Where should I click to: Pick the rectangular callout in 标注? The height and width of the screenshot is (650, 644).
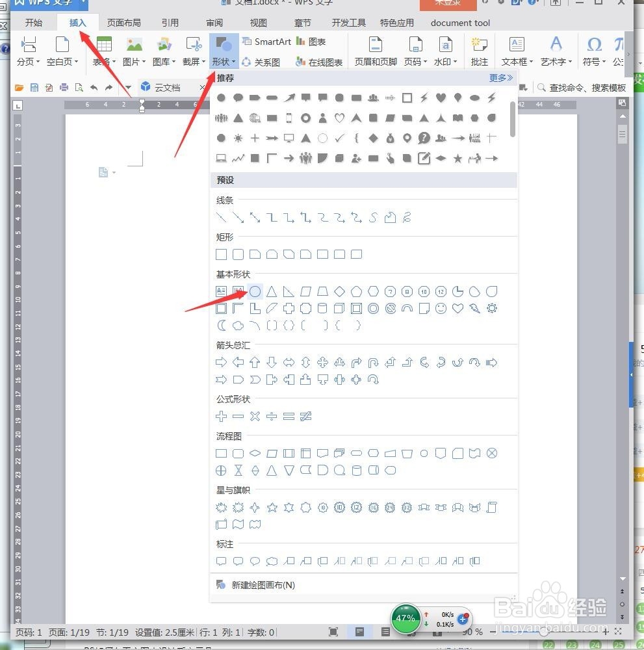click(x=222, y=562)
